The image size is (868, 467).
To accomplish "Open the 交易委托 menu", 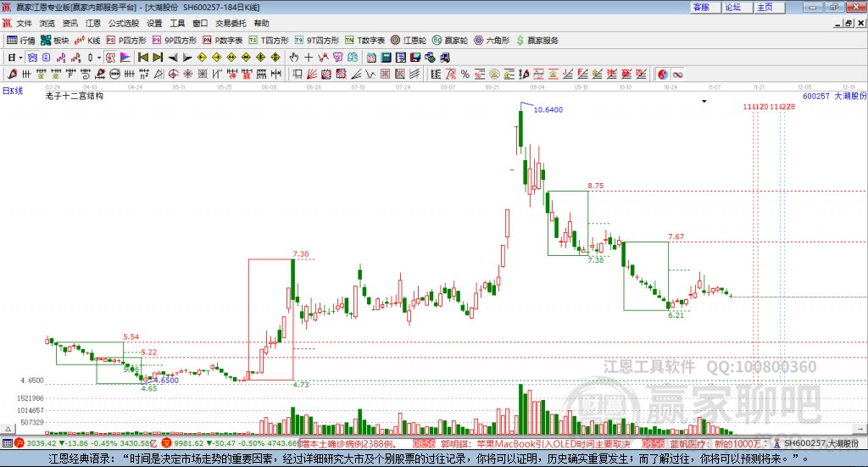I will coord(231,23).
